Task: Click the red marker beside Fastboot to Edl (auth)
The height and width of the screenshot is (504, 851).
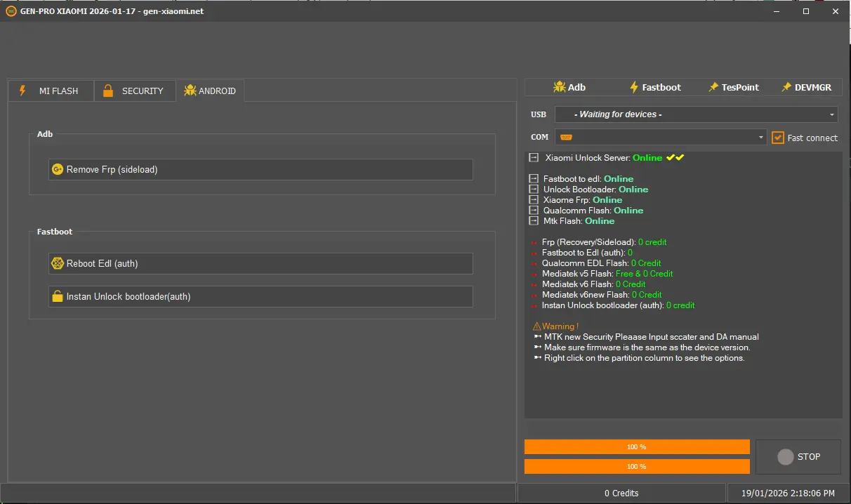Action: (x=534, y=253)
